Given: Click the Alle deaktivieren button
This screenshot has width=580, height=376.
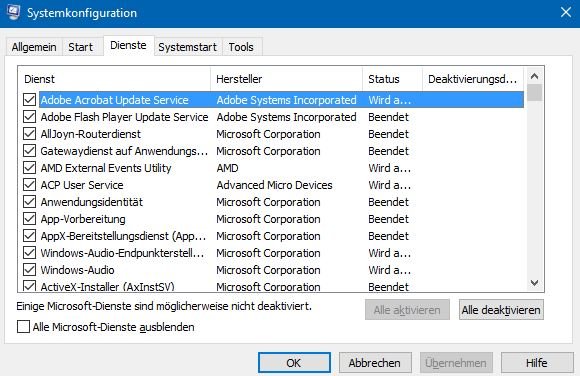Looking at the screenshot, I should coord(501,310).
